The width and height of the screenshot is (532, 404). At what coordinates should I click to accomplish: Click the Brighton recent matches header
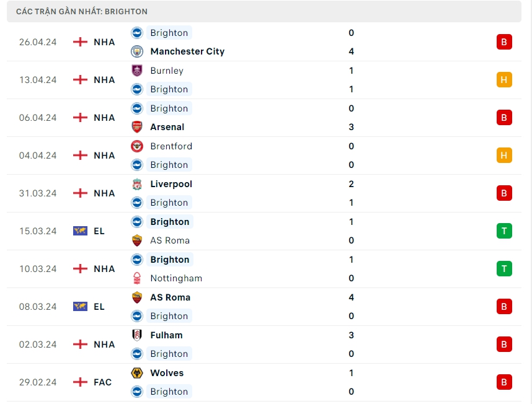pos(82,12)
